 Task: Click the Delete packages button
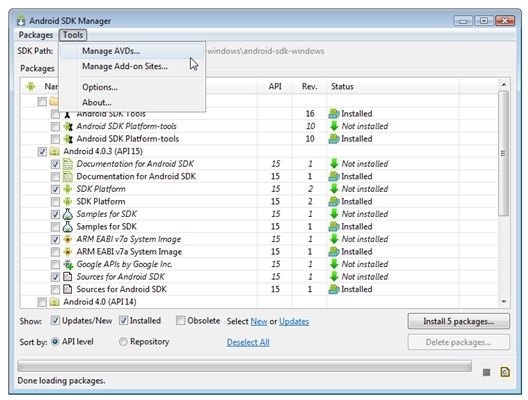tap(458, 342)
